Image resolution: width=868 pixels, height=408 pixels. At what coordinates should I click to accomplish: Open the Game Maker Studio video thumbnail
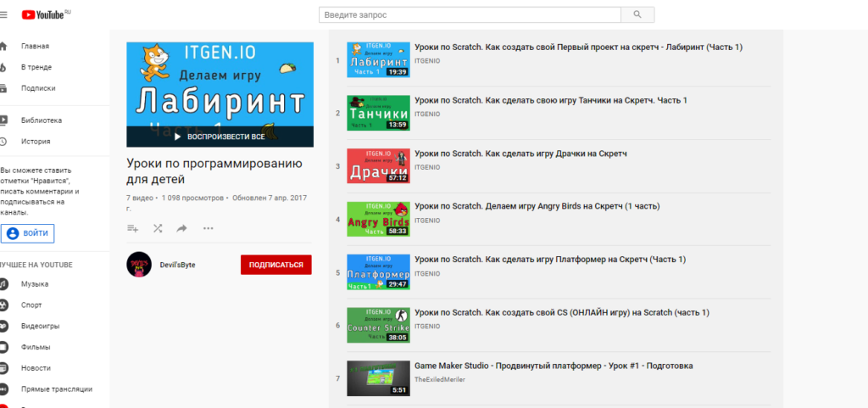click(378, 378)
